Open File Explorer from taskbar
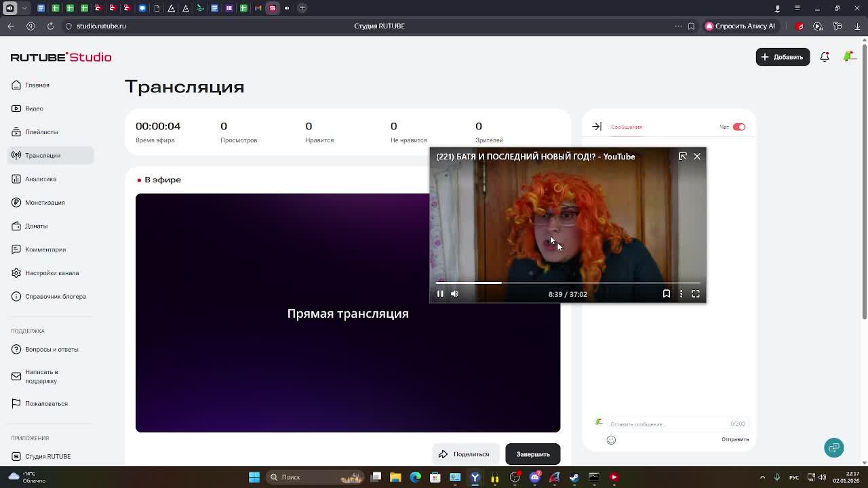This screenshot has height=488, width=868. (395, 477)
